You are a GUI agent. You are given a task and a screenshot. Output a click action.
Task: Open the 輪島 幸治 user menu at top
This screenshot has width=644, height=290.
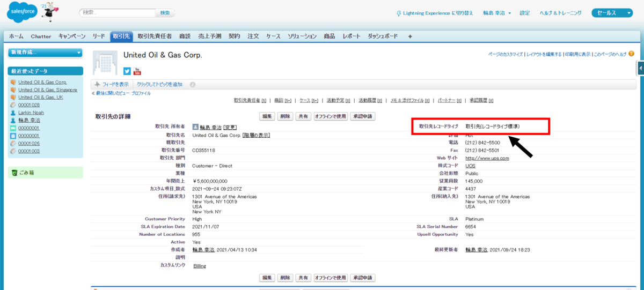[x=497, y=13]
